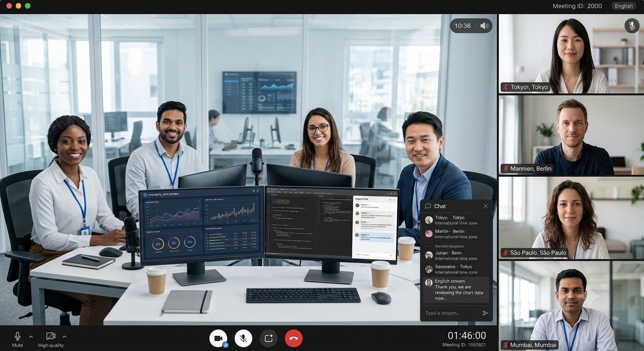Click the Mute microphone icon at bottom-left

point(17,336)
